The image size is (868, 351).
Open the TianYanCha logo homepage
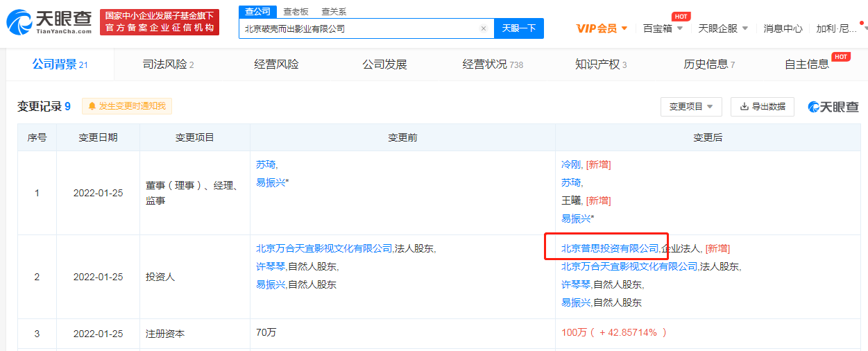point(49,22)
